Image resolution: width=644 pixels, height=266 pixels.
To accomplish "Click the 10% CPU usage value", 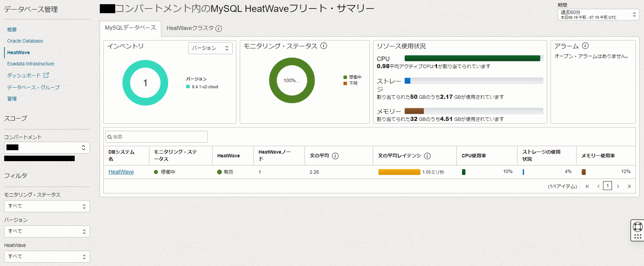I will pyautogui.click(x=508, y=171).
